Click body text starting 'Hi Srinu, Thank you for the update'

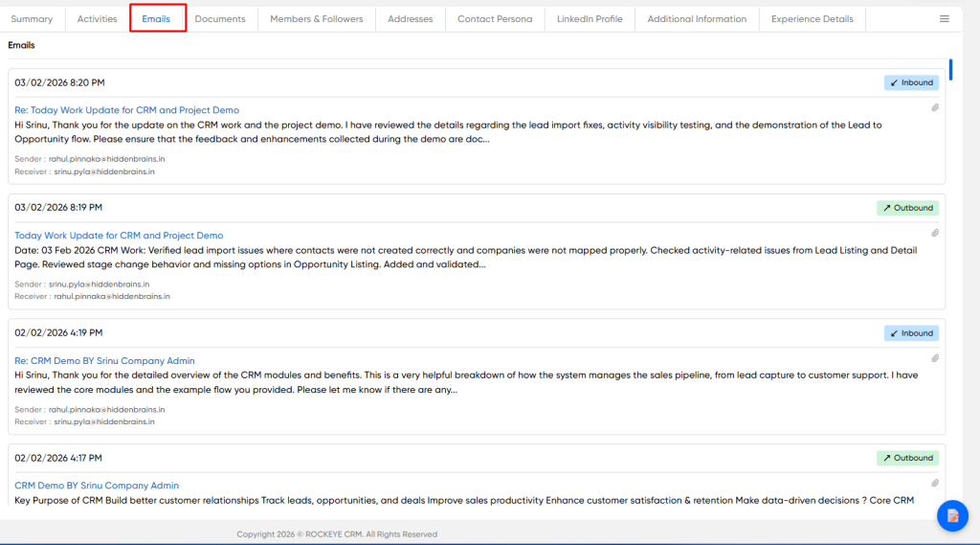[x=448, y=132]
